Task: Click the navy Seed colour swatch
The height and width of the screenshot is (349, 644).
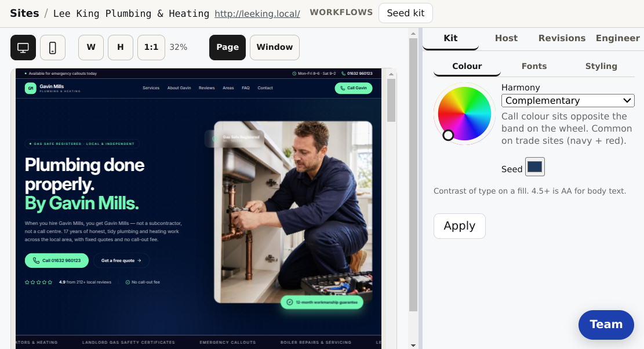Action: coord(535,167)
